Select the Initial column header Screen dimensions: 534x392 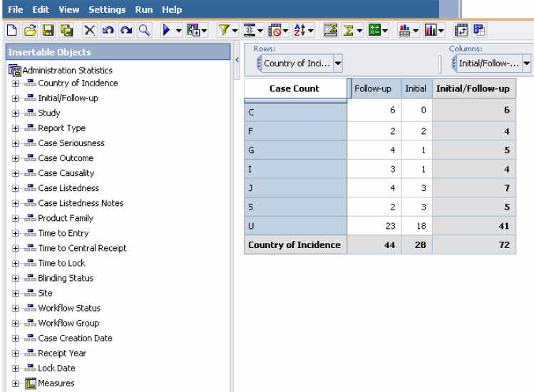pos(417,88)
